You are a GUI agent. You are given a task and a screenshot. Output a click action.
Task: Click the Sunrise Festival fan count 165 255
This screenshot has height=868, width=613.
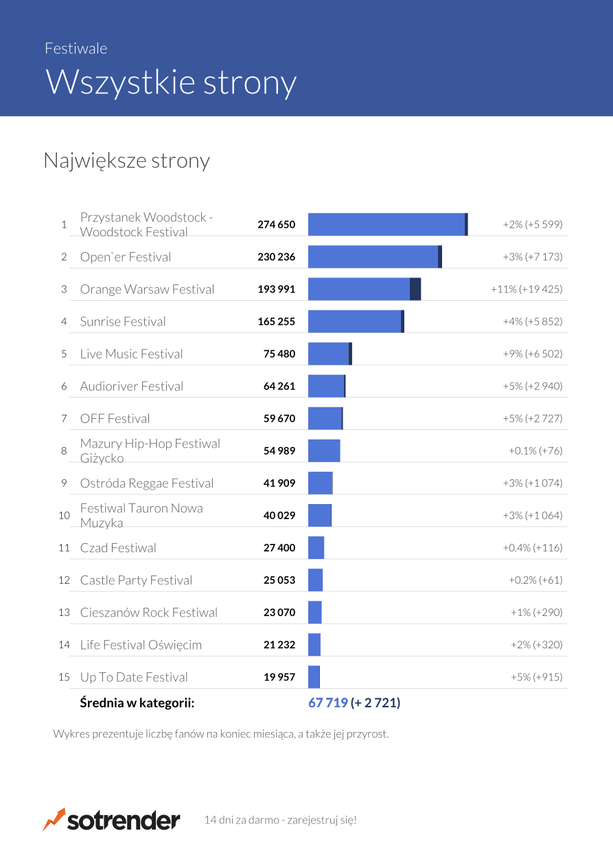(276, 321)
